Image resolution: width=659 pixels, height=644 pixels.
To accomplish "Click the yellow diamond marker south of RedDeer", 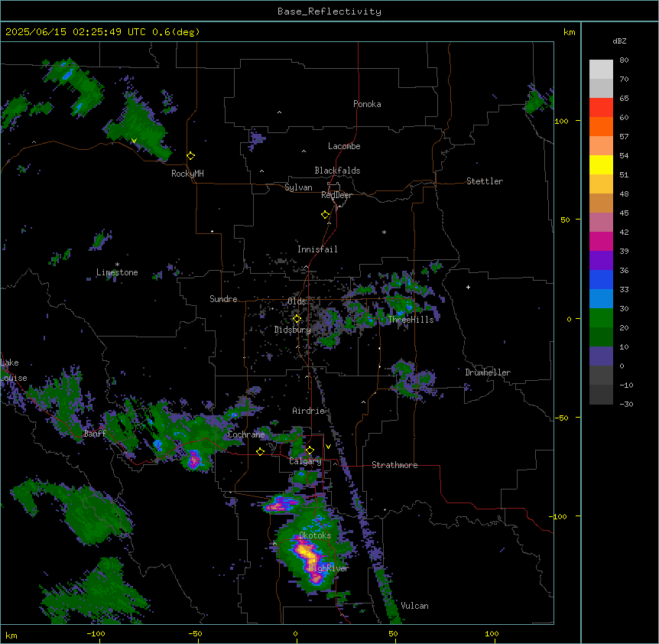I will pyautogui.click(x=326, y=215).
